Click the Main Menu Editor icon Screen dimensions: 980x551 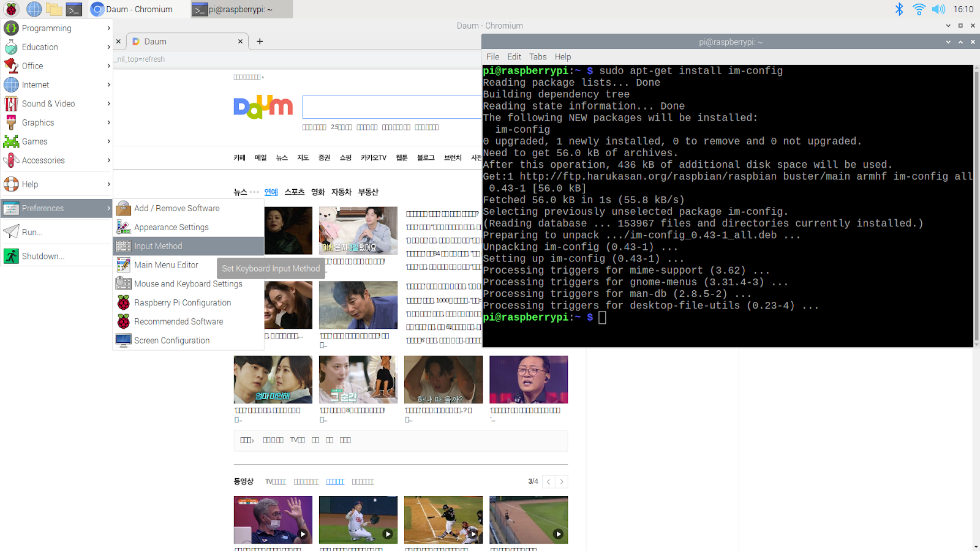[x=124, y=265]
